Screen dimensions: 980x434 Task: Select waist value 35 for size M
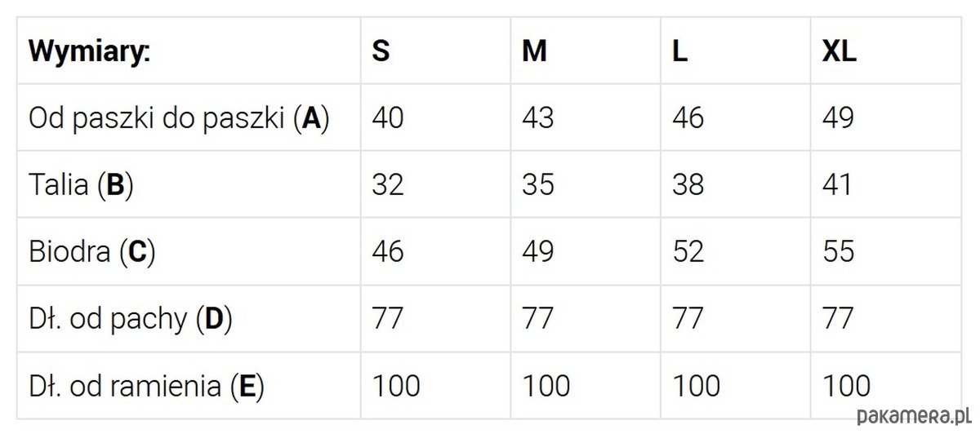point(538,185)
